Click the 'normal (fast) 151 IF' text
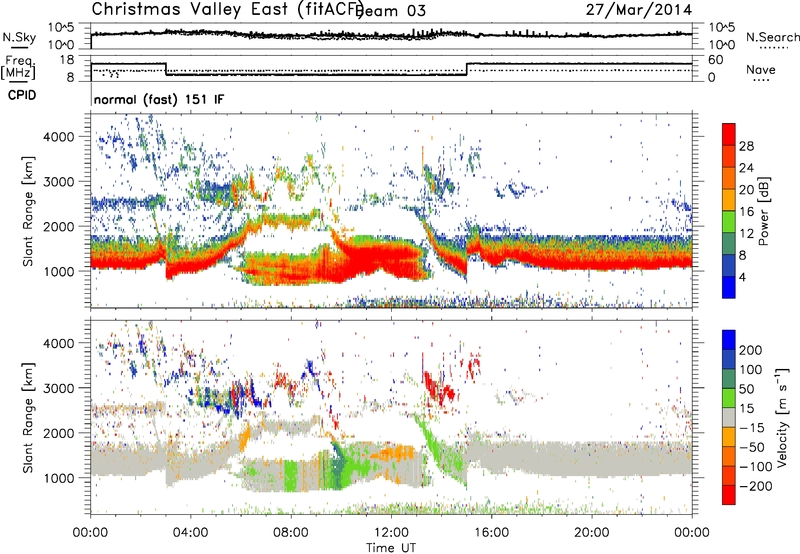The height and width of the screenshot is (554, 800). point(159,99)
